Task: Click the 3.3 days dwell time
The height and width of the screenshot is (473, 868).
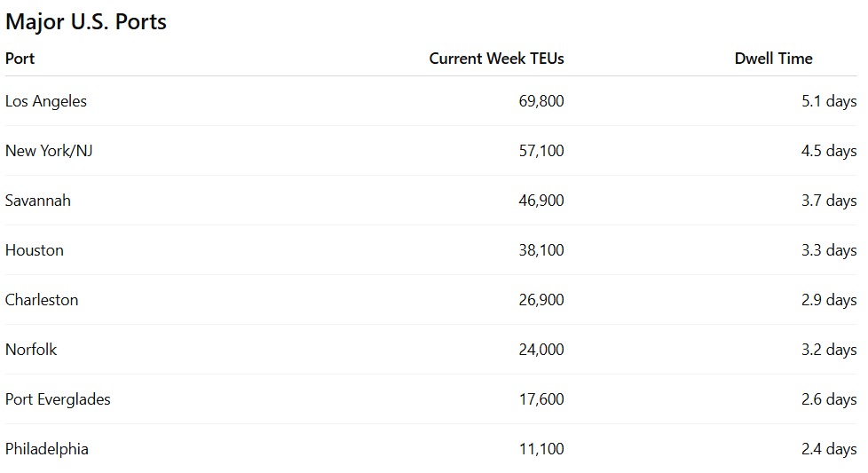Action: pyautogui.click(x=829, y=250)
